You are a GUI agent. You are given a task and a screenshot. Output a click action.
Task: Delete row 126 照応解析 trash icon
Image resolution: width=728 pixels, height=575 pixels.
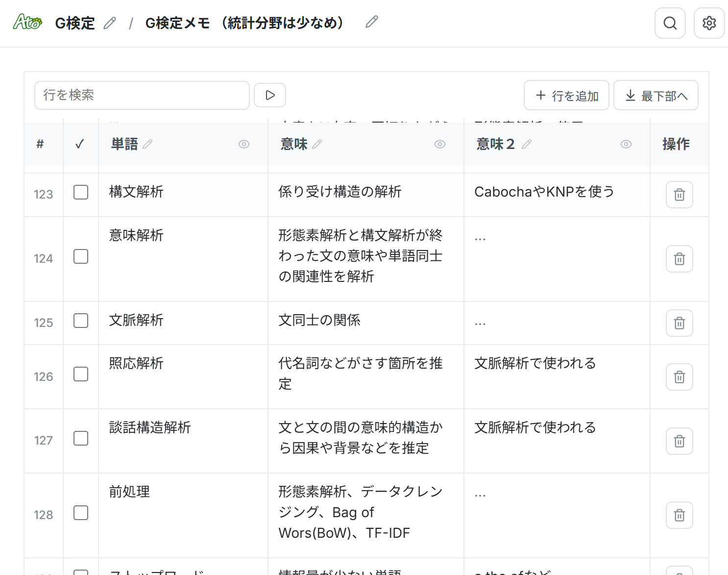pyautogui.click(x=679, y=377)
